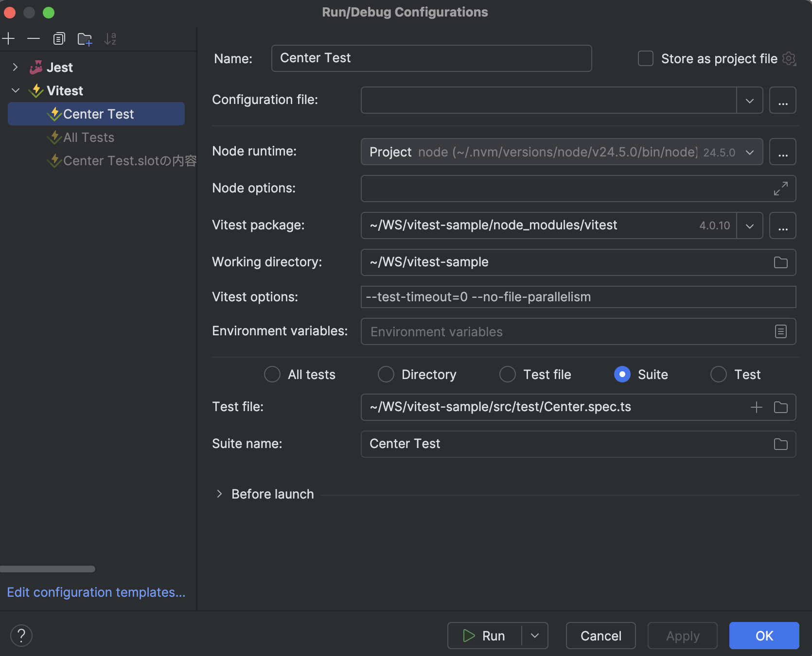Click the Name input field
The height and width of the screenshot is (656, 812).
[x=432, y=58]
